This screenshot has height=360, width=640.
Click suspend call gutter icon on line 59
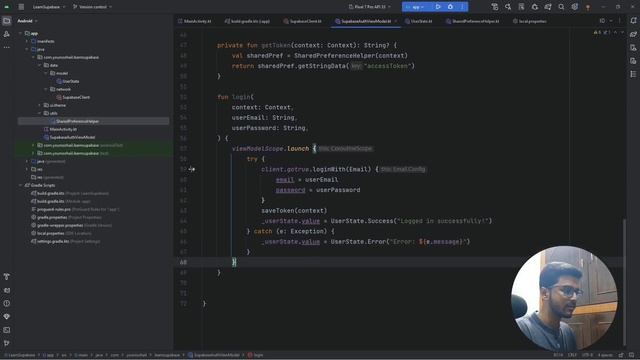[191, 169]
